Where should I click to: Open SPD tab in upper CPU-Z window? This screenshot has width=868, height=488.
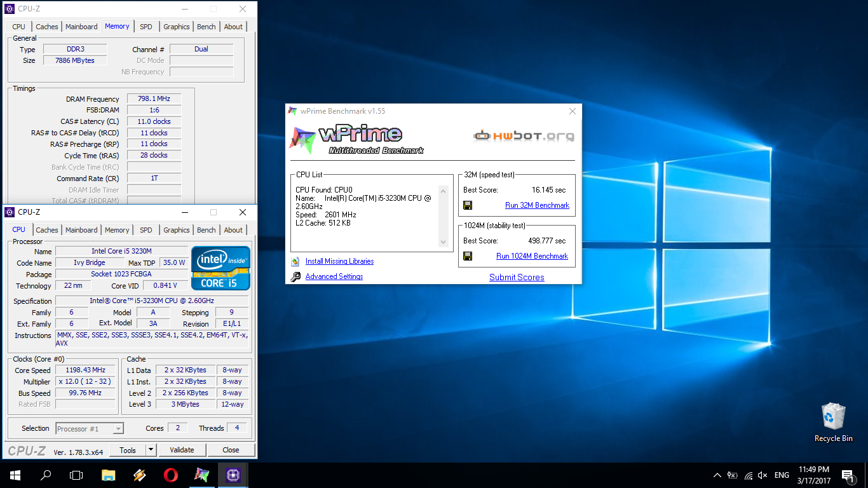tap(146, 27)
